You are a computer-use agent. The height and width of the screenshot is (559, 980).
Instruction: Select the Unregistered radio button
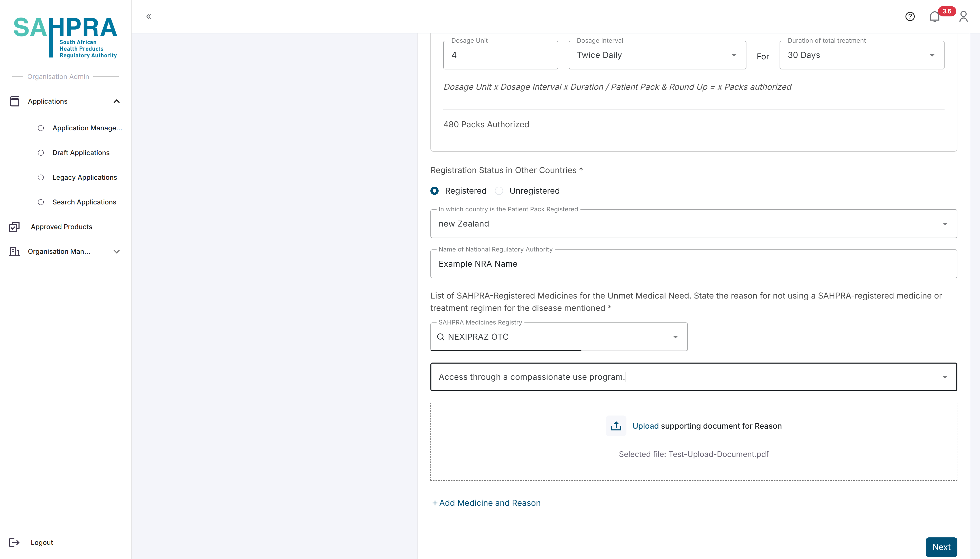(x=499, y=191)
